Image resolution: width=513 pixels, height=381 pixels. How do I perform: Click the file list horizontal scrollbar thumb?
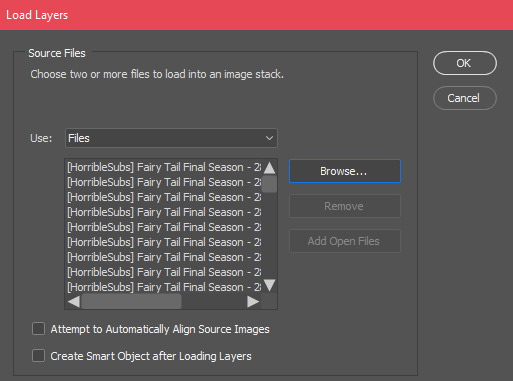(x=131, y=302)
